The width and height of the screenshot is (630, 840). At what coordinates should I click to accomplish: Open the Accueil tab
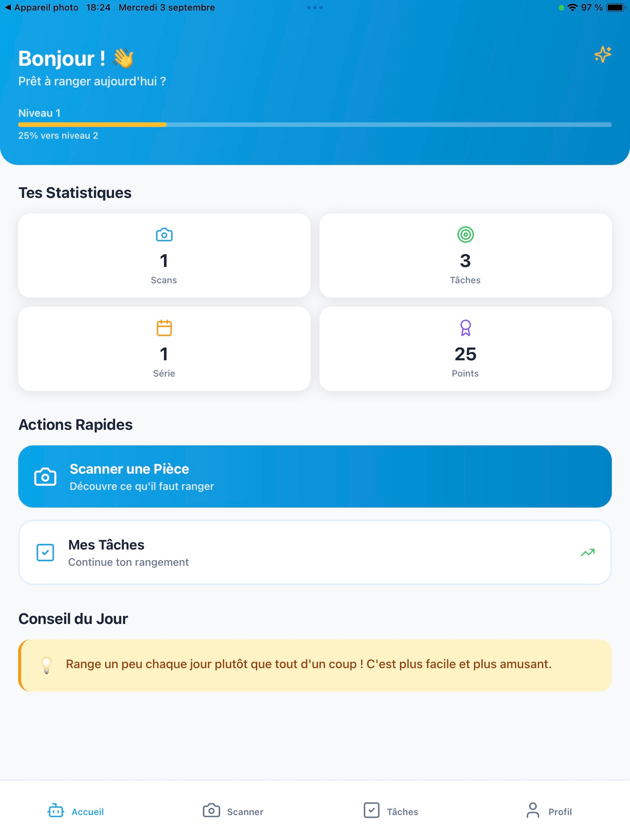pos(76,811)
